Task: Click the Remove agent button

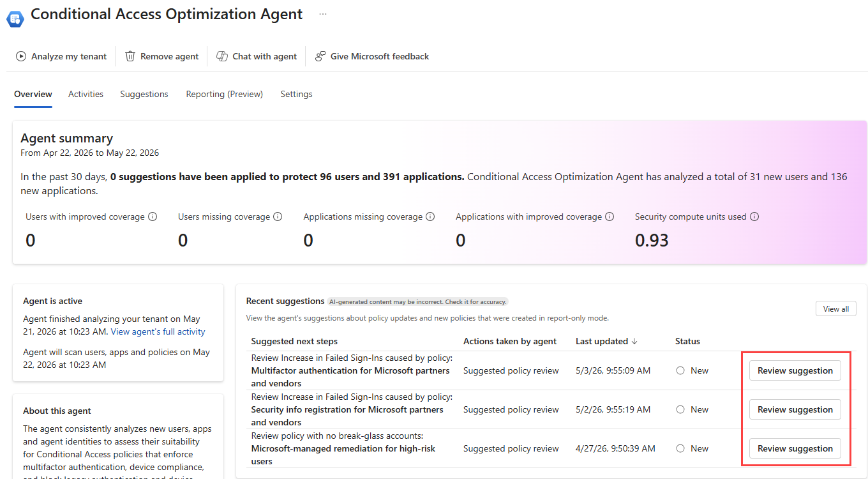Action: 162,56
